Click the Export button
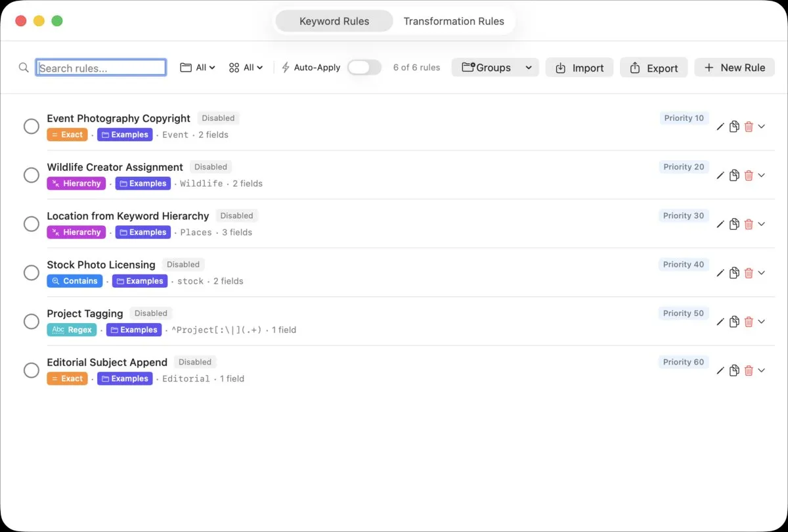The image size is (788, 532). 653,68
